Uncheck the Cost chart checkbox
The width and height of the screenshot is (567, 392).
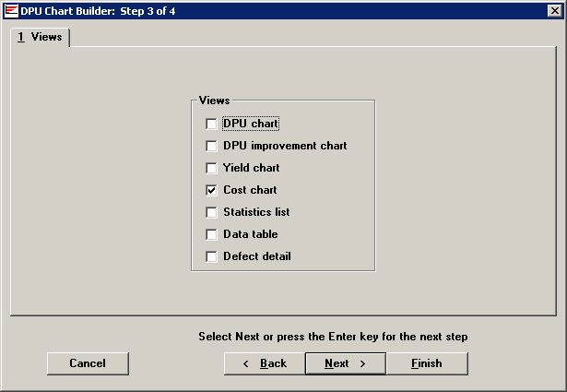pos(212,190)
